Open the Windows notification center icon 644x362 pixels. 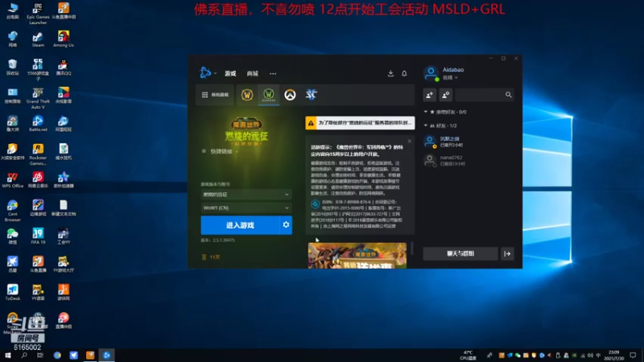point(633,355)
